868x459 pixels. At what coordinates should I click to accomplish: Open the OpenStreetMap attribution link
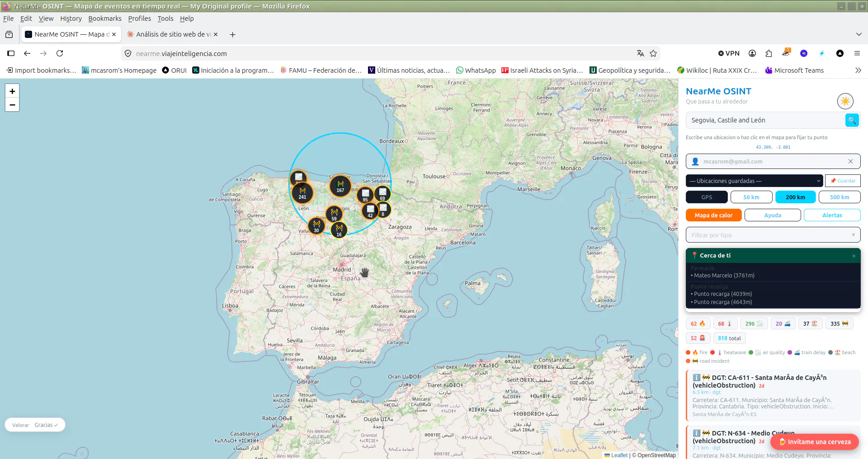coord(656,455)
